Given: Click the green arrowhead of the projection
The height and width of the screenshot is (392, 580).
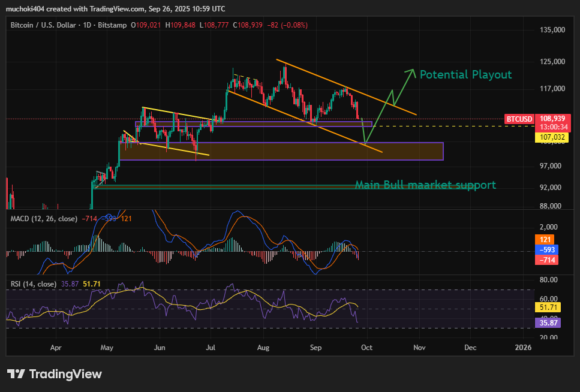Looking at the screenshot, I should point(411,73).
